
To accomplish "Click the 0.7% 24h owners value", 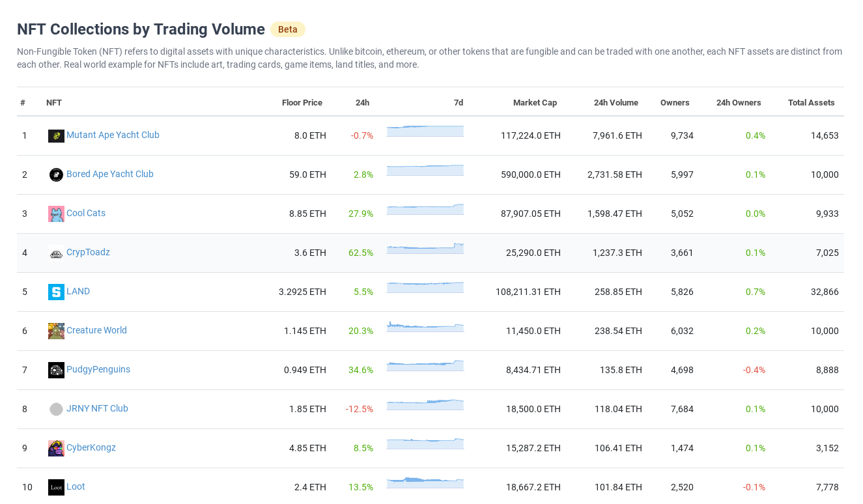I will point(756,292).
